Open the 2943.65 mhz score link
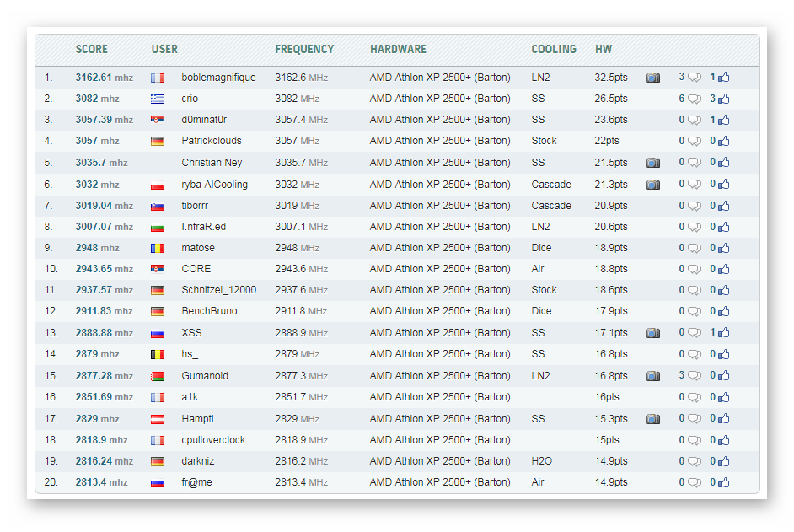 coord(105,269)
